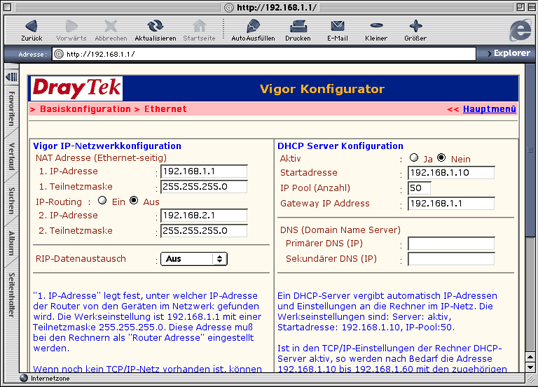
Task: Click the Primärer DNS (IP) field
Action: [x=451, y=244]
